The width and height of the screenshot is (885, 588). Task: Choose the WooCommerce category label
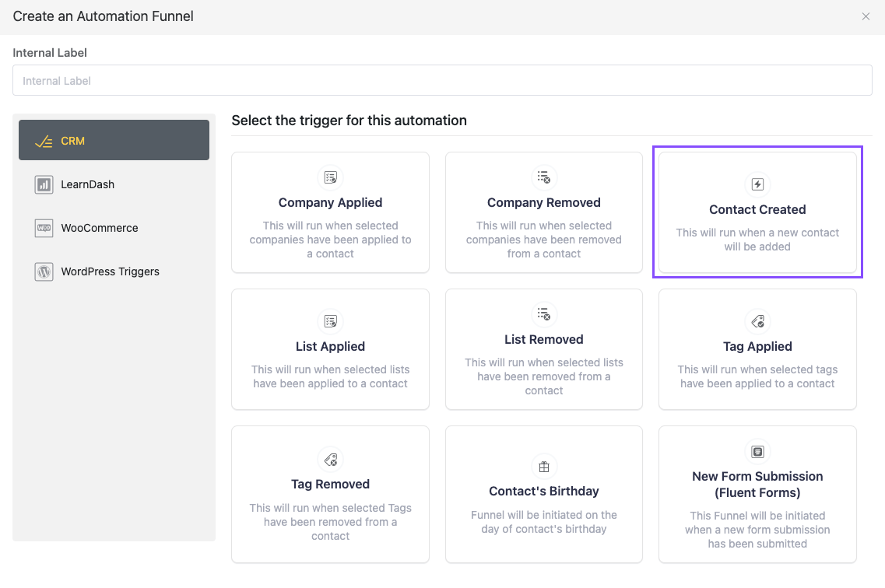pyautogui.click(x=100, y=228)
